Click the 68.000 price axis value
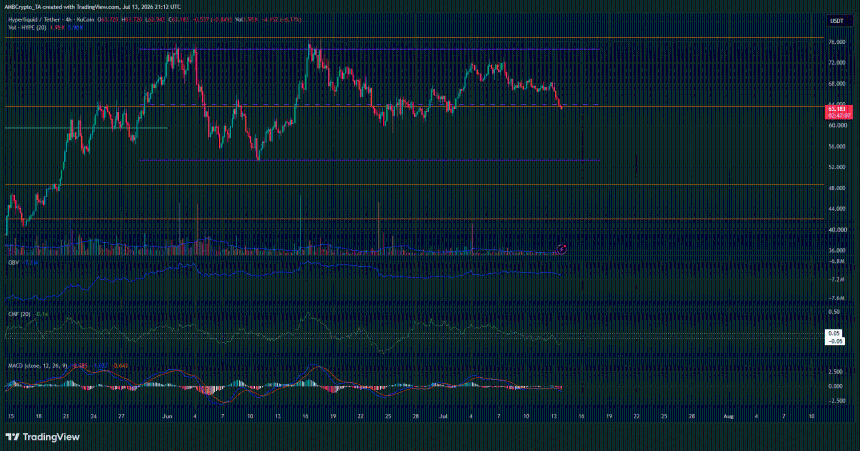860x451 pixels. [836, 84]
